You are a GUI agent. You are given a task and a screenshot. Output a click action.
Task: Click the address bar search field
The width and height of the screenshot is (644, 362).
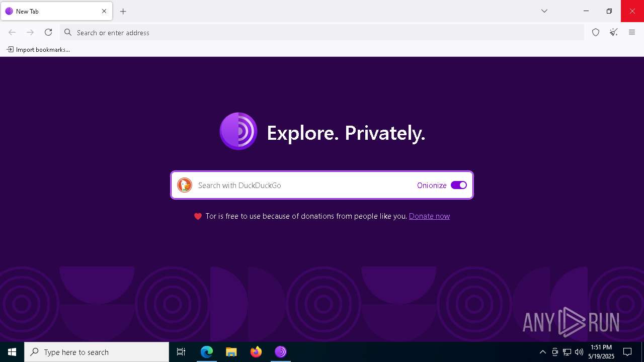322,32
